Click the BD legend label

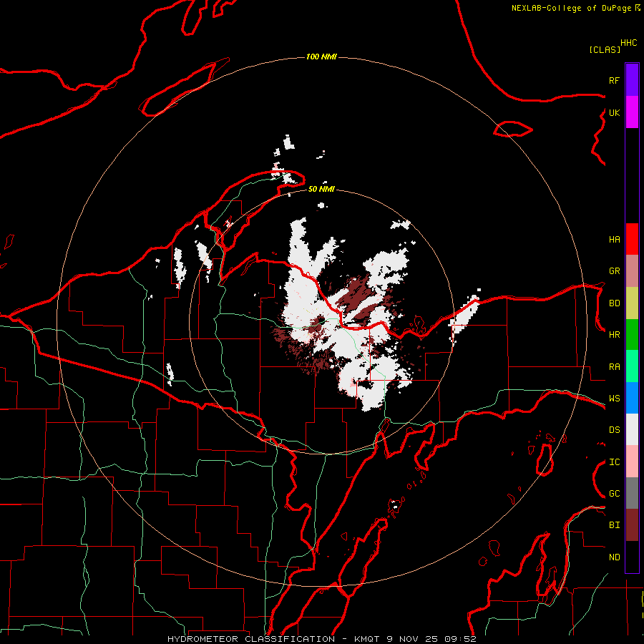(614, 303)
